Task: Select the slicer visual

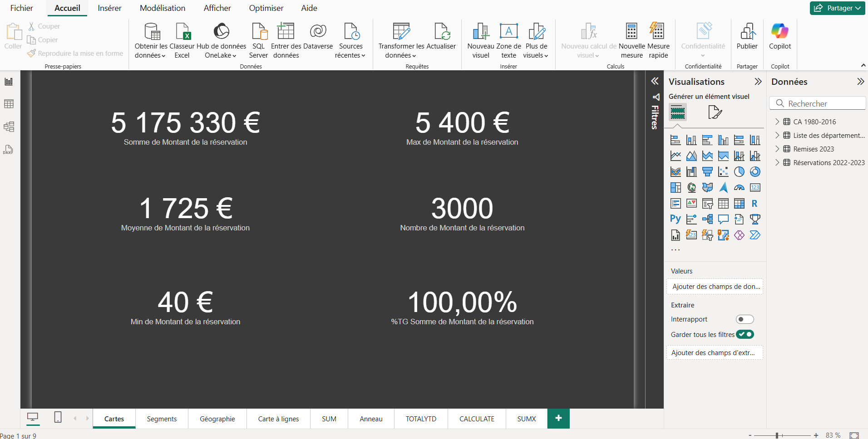Action: [x=707, y=204]
